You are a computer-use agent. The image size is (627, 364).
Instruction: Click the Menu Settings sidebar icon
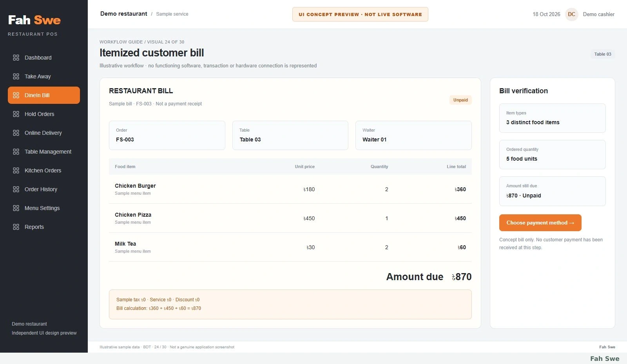(16, 208)
